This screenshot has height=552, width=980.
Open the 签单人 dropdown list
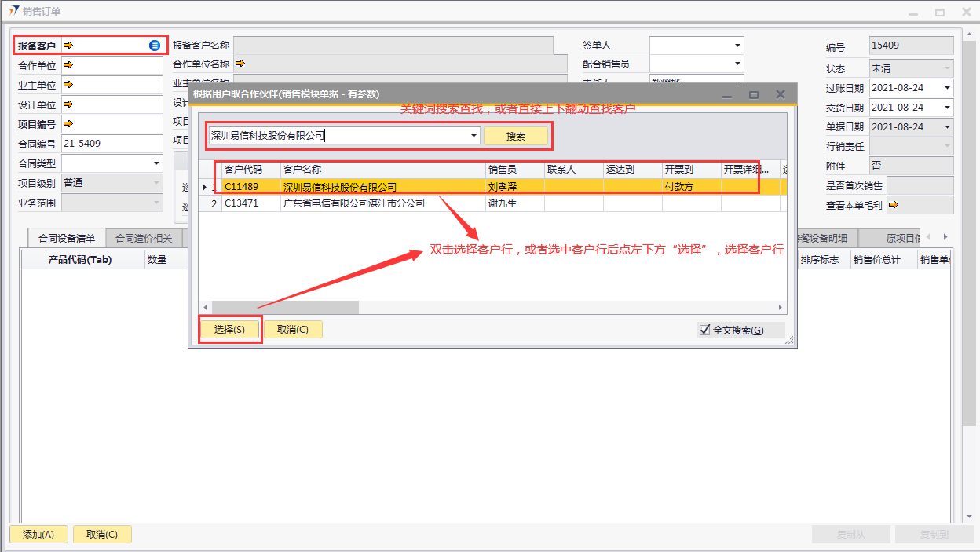[x=737, y=46]
